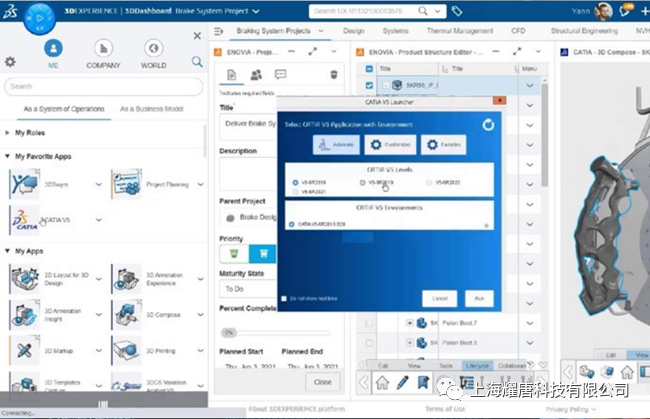Open 3D Annotation Insight app

click(x=25, y=315)
